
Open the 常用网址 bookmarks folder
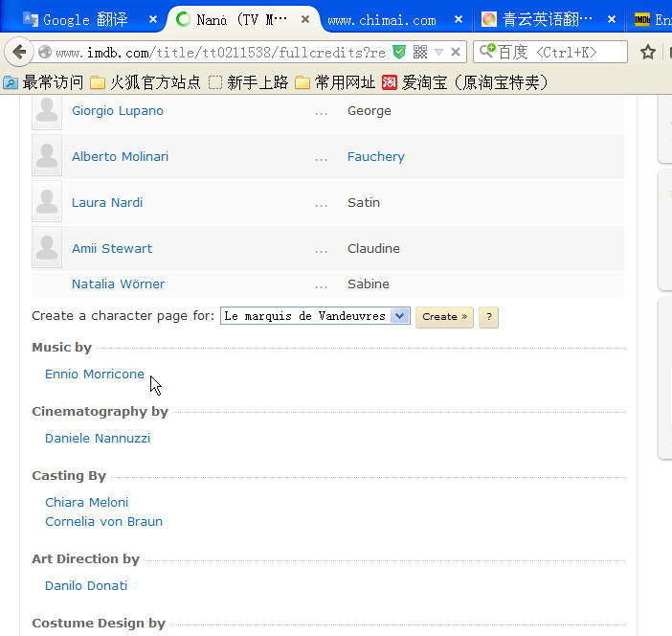click(x=335, y=82)
